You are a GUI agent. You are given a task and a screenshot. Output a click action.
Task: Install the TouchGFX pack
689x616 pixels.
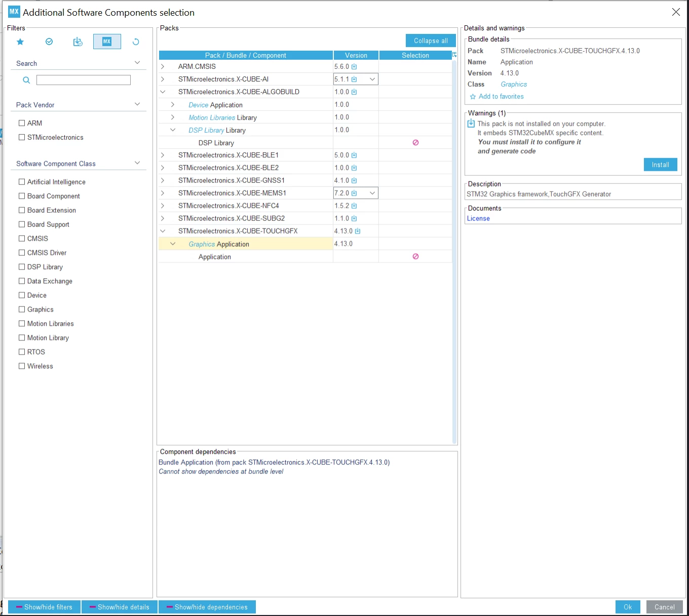tap(661, 165)
